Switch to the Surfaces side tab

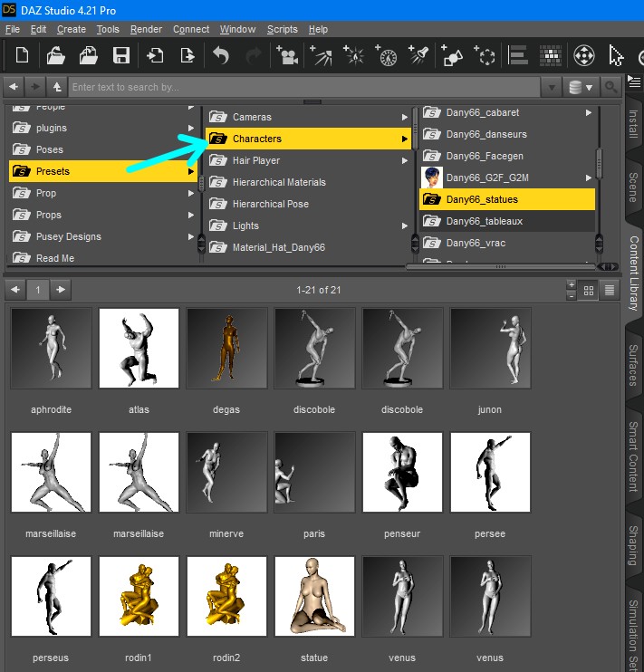click(634, 365)
